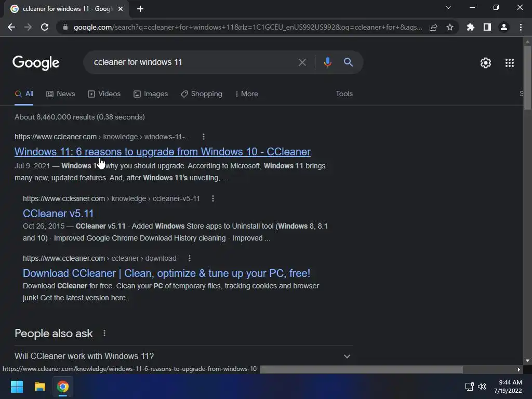This screenshot has height=399, width=532.
Task: Toggle the Chrome side panel
Action: [487, 27]
